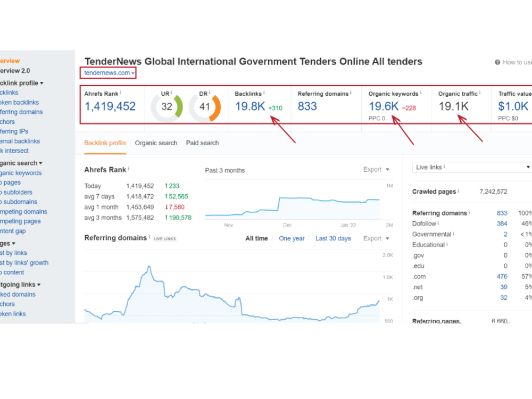The width and height of the screenshot is (532, 399).
Task: Open Broken backlinks sidebar link
Action: 19,103
